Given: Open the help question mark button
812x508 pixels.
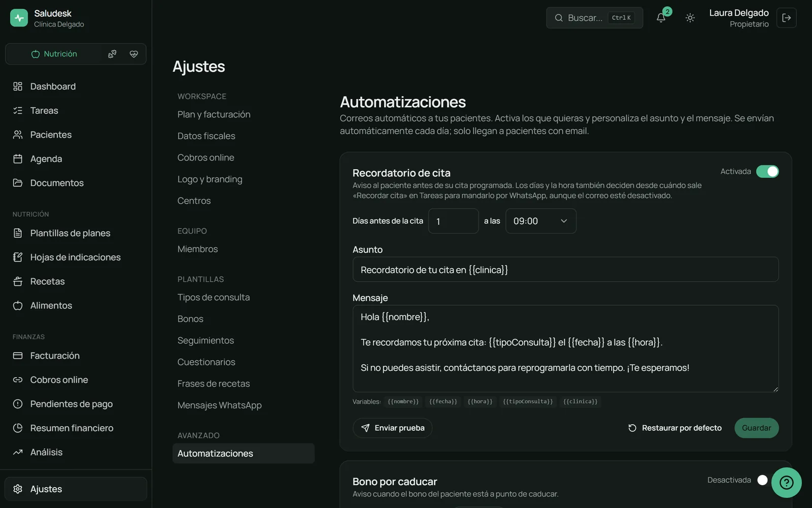Looking at the screenshot, I should tap(786, 483).
